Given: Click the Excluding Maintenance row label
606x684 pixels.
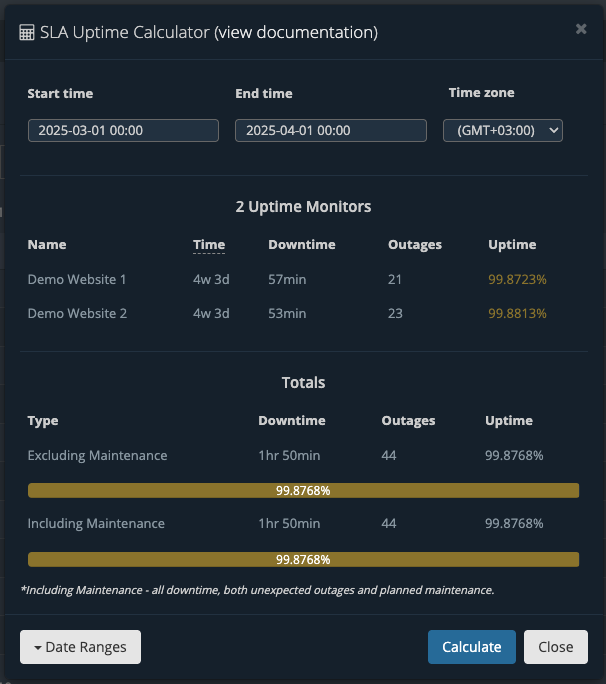Looking at the screenshot, I should pyautogui.click(x=97, y=455).
